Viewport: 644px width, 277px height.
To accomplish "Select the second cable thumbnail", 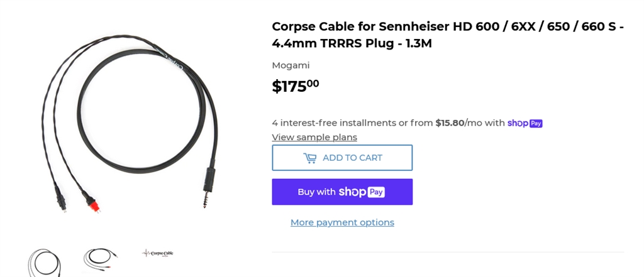I will point(101,258).
